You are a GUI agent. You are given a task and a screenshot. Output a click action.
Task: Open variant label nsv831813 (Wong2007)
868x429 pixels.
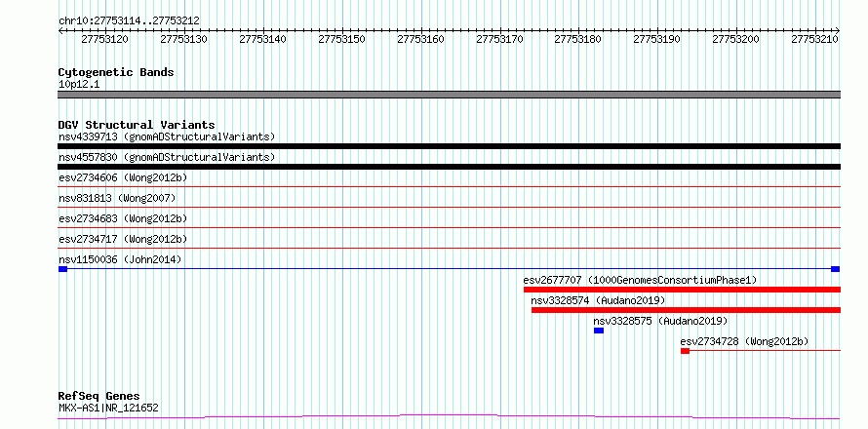click(117, 198)
